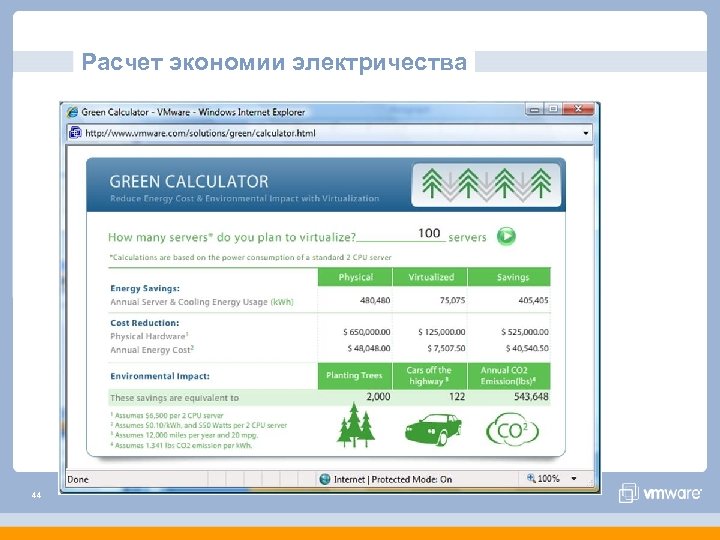720x540 pixels.
Task: Click the 405,405 energy savings value
Action: tap(533, 300)
